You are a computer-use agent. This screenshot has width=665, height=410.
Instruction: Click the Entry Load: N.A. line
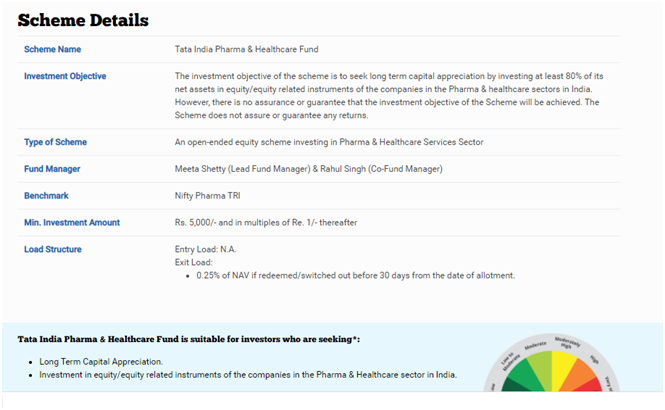[x=205, y=249]
